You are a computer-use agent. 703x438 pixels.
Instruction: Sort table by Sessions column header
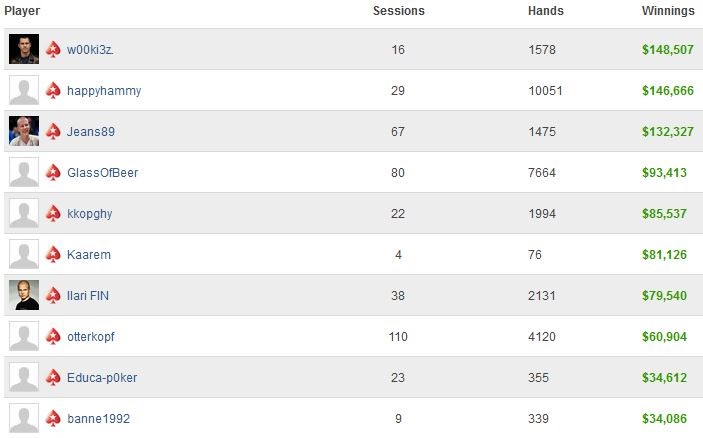point(399,11)
